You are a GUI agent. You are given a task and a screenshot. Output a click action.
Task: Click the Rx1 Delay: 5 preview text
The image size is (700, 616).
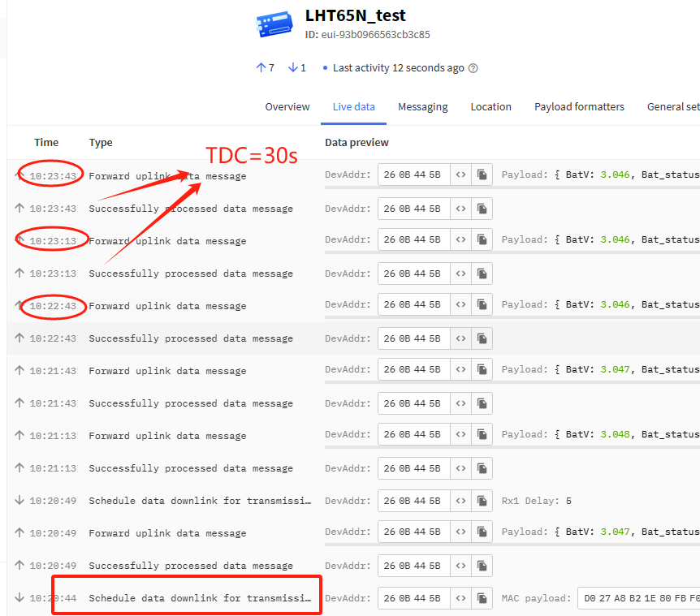pyautogui.click(x=536, y=501)
